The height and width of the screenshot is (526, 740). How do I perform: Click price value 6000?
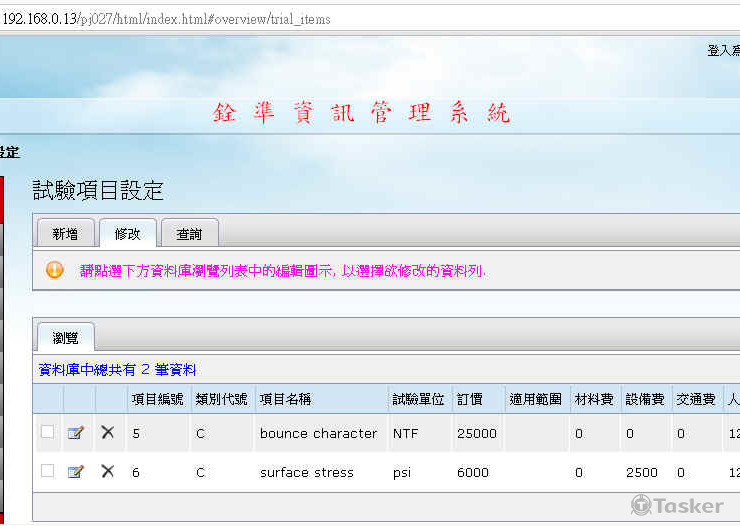pyautogui.click(x=473, y=472)
